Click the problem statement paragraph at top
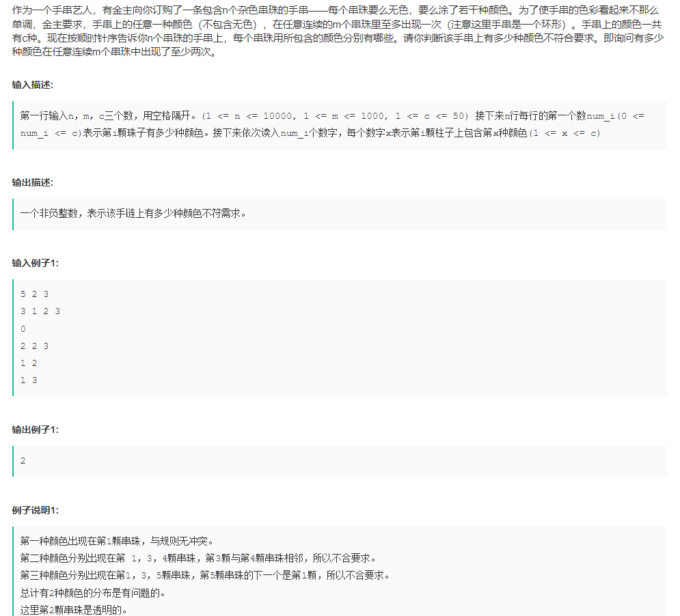Image resolution: width=680 pixels, height=616 pixels. pyautogui.click(x=335, y=34)
